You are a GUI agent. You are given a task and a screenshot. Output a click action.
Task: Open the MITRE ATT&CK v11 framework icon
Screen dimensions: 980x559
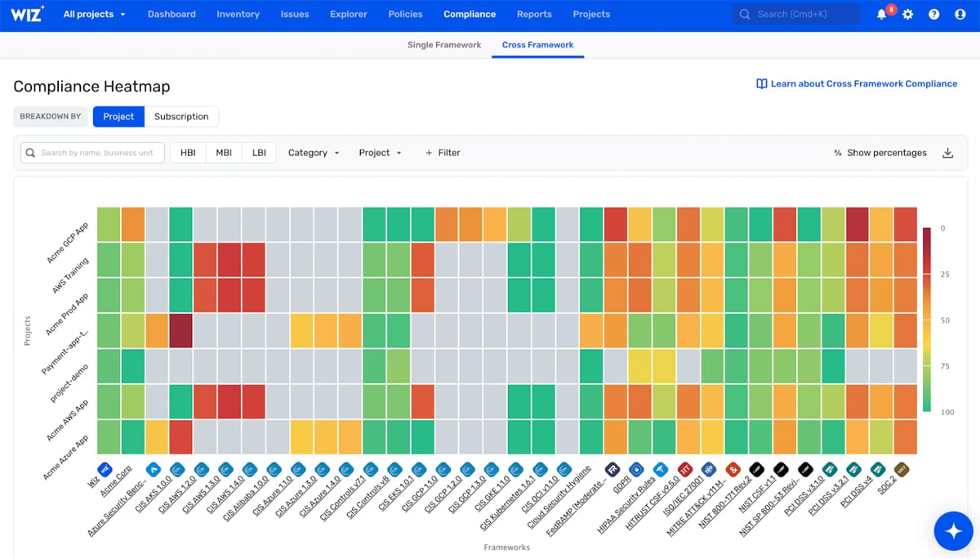pyautogui.click(x=732, y=471)
